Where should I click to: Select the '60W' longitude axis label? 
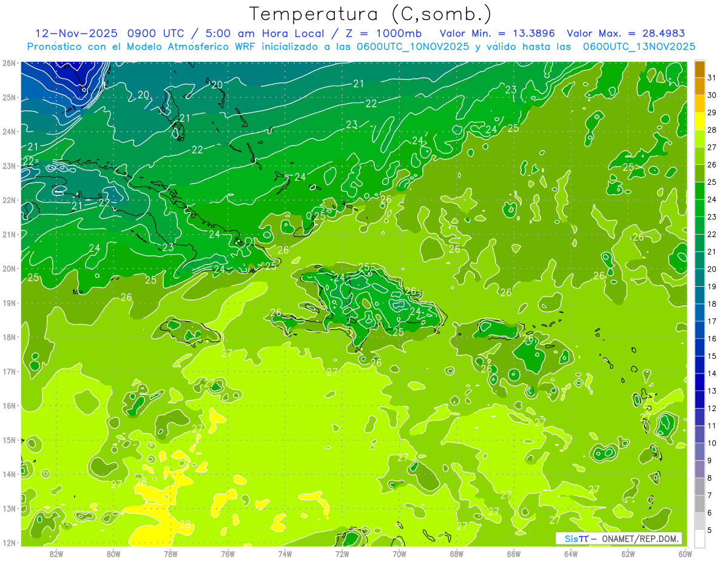685,554
